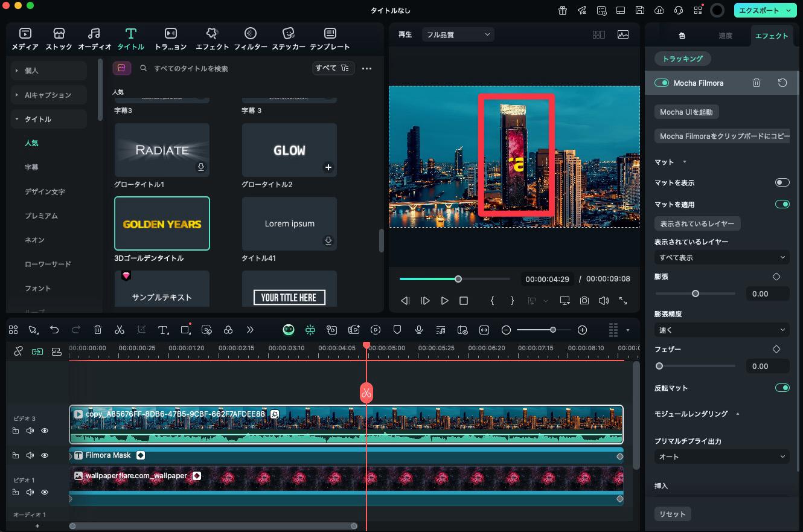Zoom in timeline with plus icon
803x532 pixels.
pos(582,330)
